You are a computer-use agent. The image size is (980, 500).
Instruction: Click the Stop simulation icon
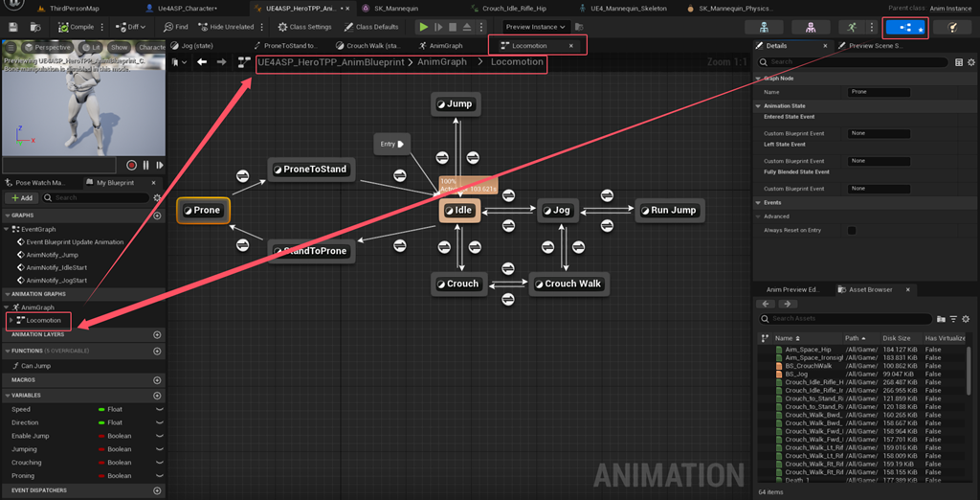pos(453,27)
